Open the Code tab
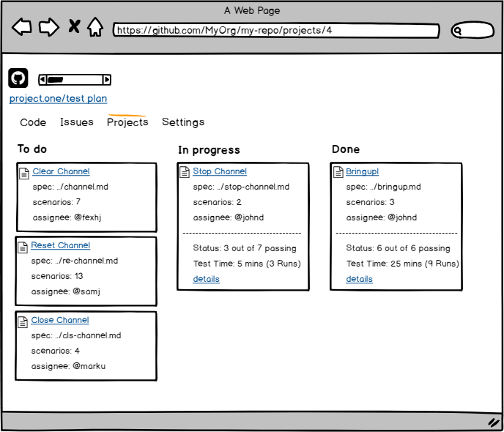504x432 pixels. pyautogui.click(x=33, y=122)
